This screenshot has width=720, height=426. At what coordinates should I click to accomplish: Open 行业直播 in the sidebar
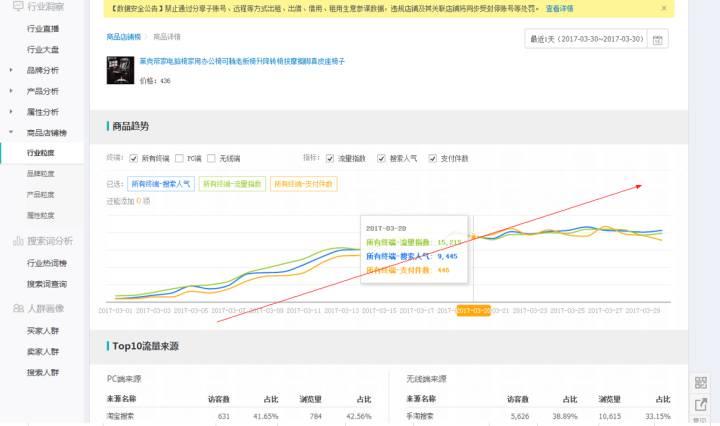click(x=43, y=28)
